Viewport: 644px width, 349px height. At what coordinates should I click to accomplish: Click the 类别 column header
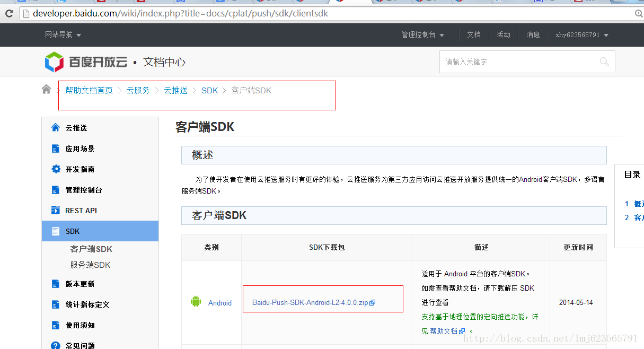(211, 247)
